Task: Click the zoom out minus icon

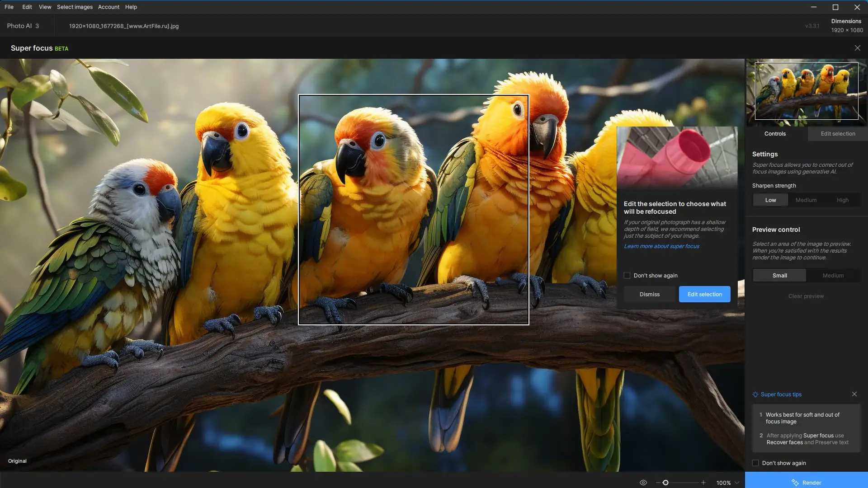Action: (658, 483)
